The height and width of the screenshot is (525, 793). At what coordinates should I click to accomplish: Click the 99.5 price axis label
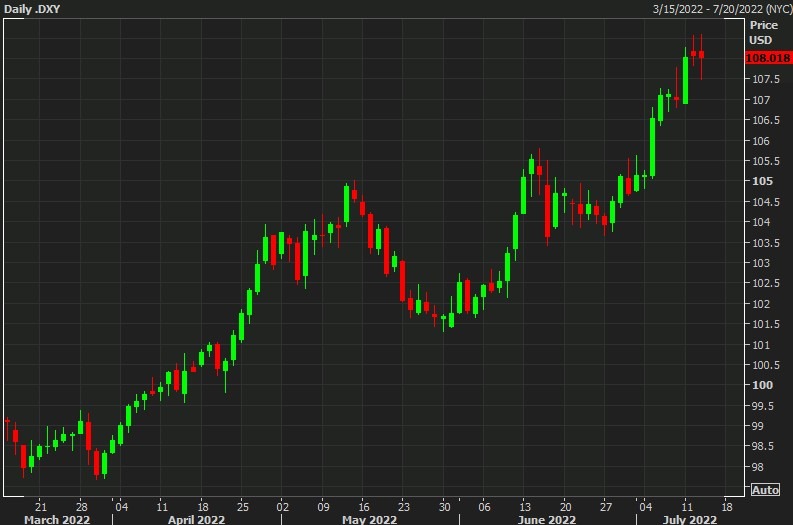coord(763,406)
